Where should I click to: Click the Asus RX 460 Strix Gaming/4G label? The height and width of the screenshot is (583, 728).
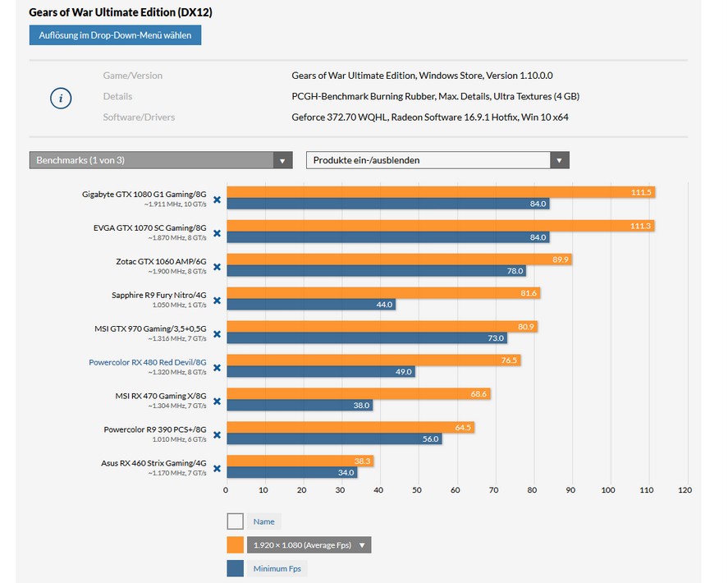pyautogui.click(x=153, y=463)
